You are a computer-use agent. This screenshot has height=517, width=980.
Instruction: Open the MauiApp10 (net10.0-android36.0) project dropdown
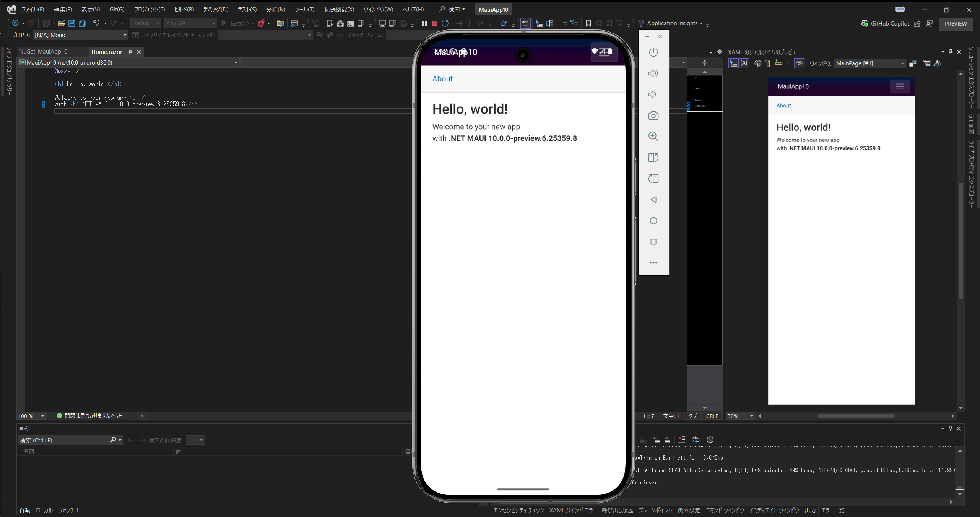pos(128,62)
